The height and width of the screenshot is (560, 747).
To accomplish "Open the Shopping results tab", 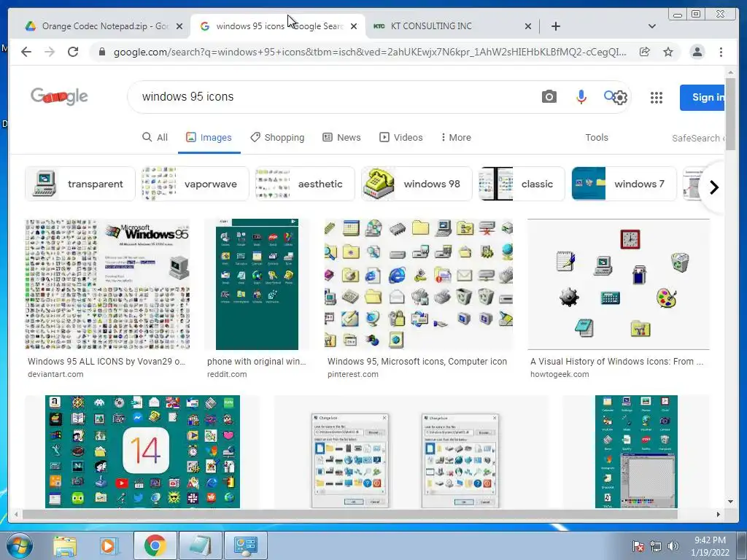I will 277,138.
